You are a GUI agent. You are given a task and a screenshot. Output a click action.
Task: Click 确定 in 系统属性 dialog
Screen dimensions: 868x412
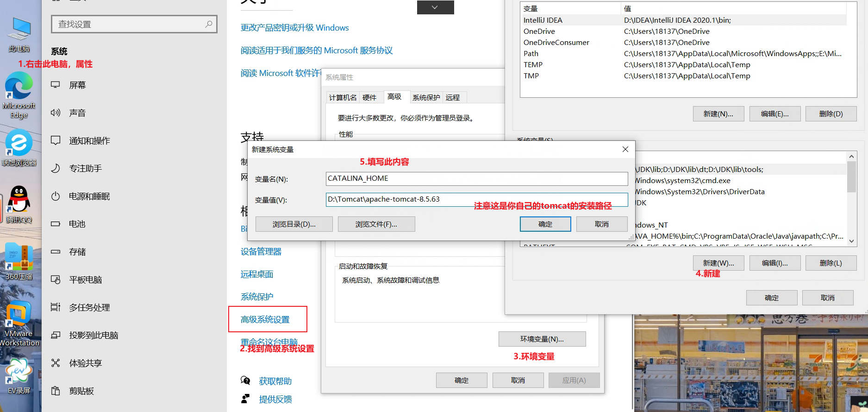coord(462,380)
